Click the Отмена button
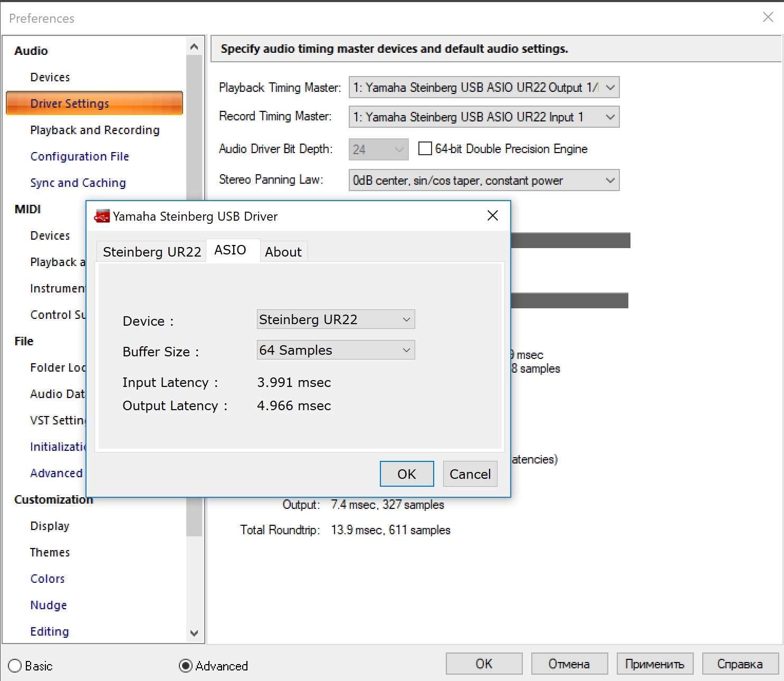 coord(569,664)
